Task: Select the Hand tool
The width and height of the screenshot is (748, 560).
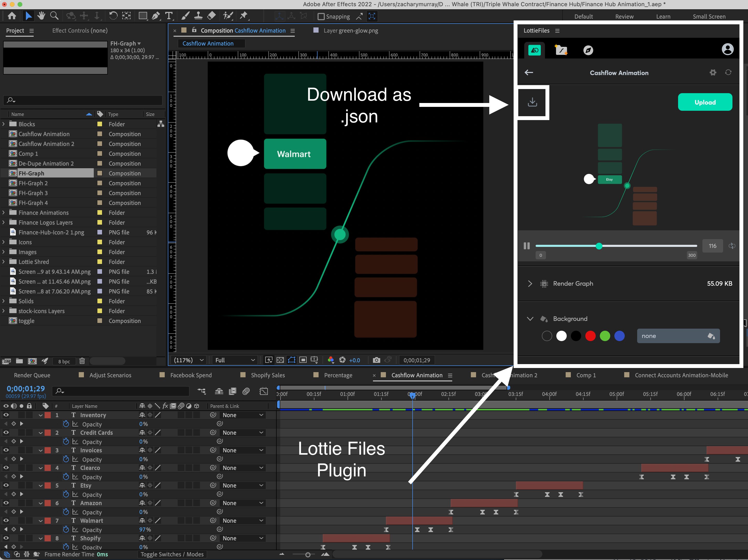Action: coord(41,16)
